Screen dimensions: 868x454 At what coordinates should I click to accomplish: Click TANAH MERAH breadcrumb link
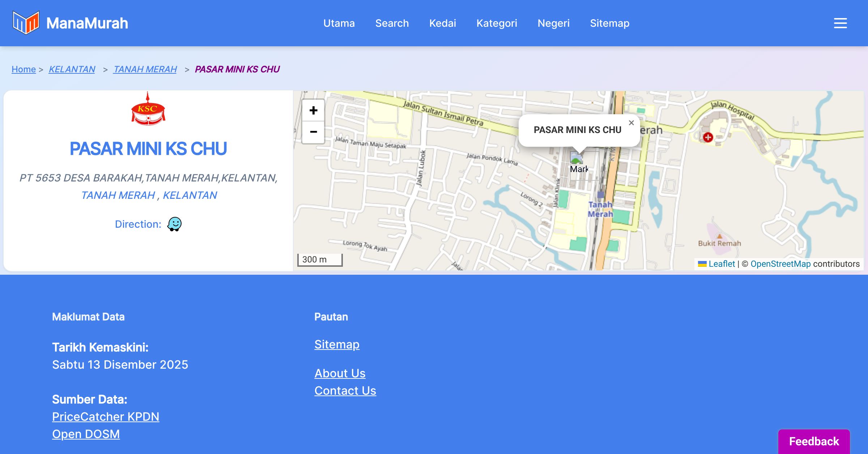[145, 69]
